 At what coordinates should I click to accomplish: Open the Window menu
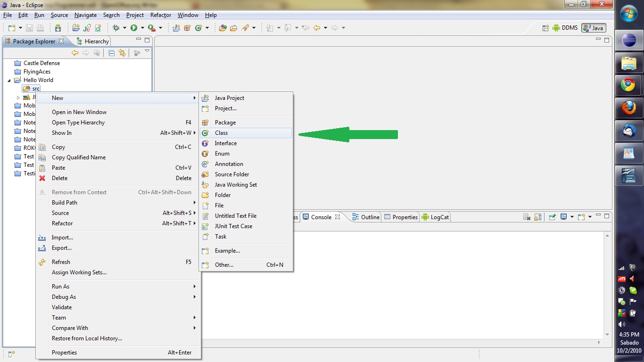point(188,15)
